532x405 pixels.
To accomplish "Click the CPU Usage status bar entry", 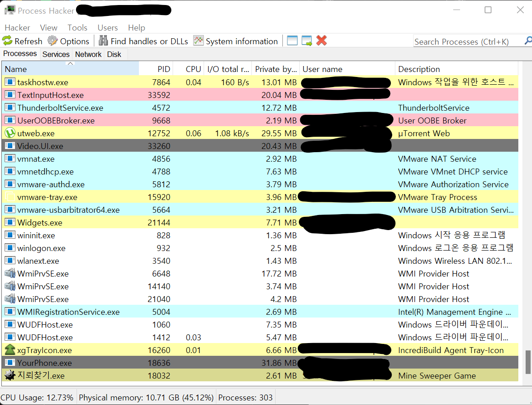I will [x=37, y=397].
